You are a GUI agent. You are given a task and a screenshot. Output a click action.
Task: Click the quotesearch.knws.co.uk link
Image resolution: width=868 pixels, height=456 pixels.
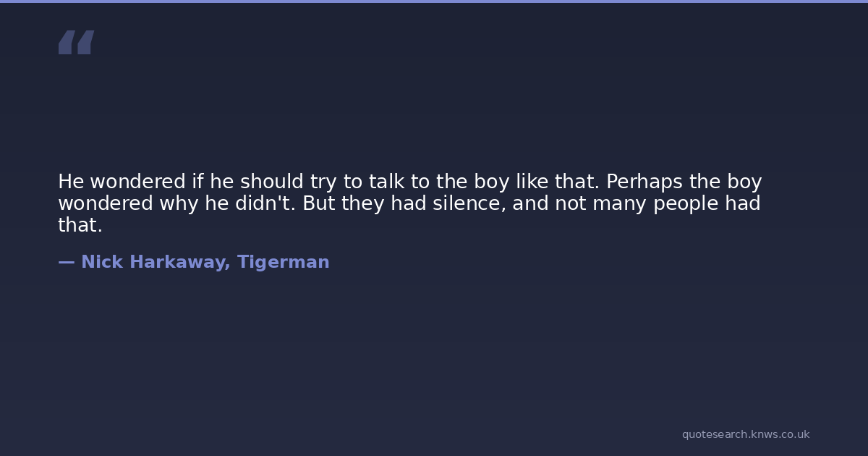click(x=745, y=434)
